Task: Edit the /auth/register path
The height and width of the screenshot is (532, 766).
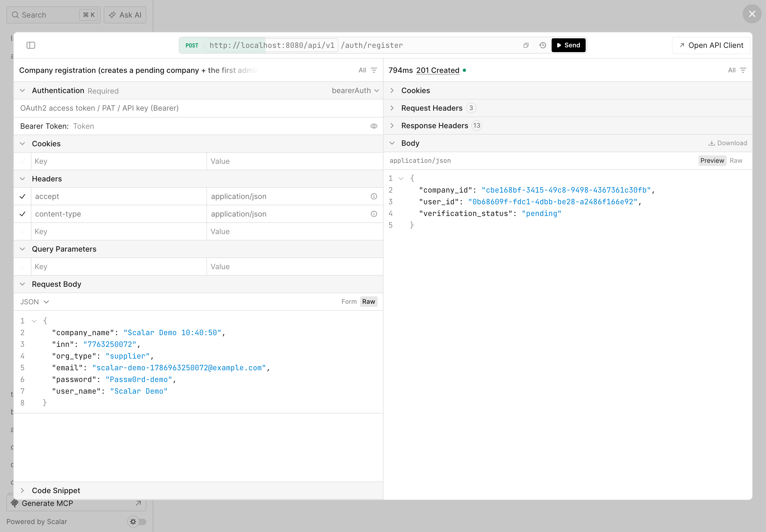Action: click(372, 45)
